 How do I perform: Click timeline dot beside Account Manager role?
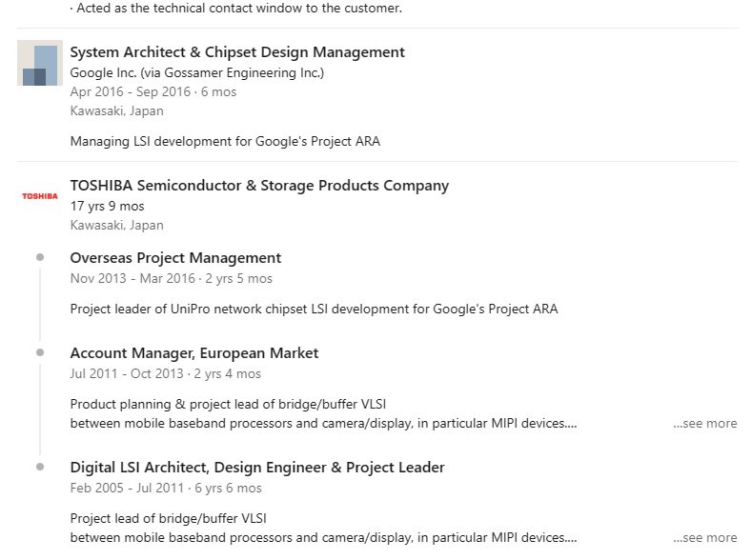tap(40, 352)
